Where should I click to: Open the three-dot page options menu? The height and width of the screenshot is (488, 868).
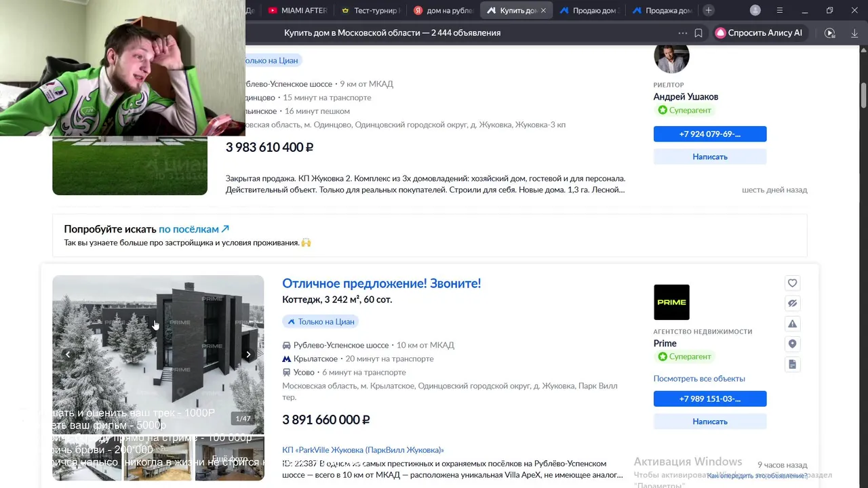(682, 33)
